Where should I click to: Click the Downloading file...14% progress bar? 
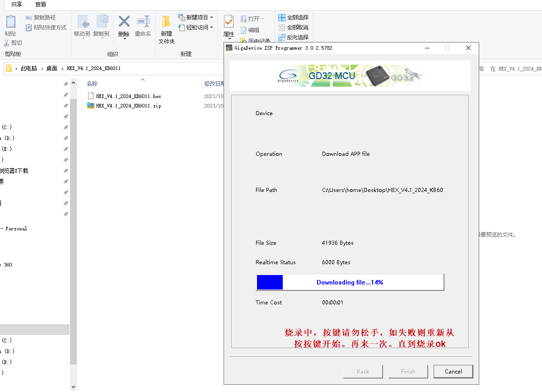click(x=350, y=282)
